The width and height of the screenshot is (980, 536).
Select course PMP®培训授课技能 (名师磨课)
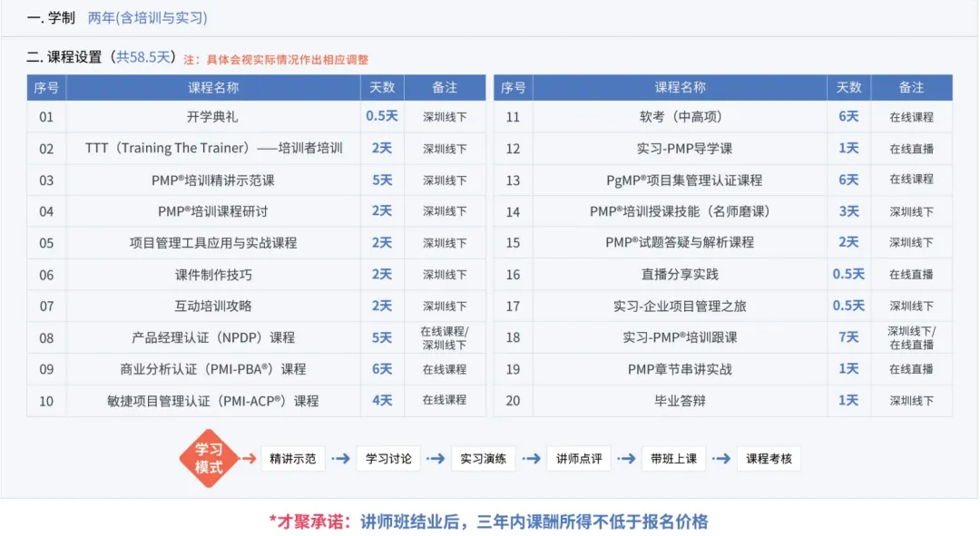pyautogui.click(x=680, y=211)
